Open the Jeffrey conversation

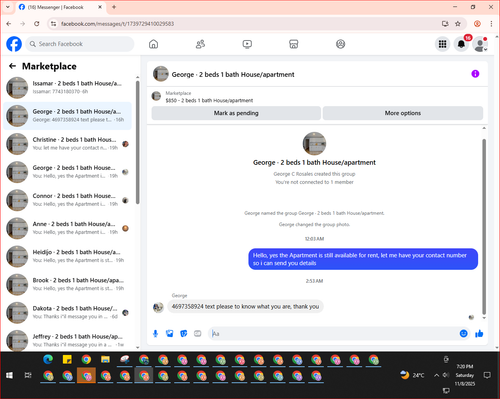[68, 340]
